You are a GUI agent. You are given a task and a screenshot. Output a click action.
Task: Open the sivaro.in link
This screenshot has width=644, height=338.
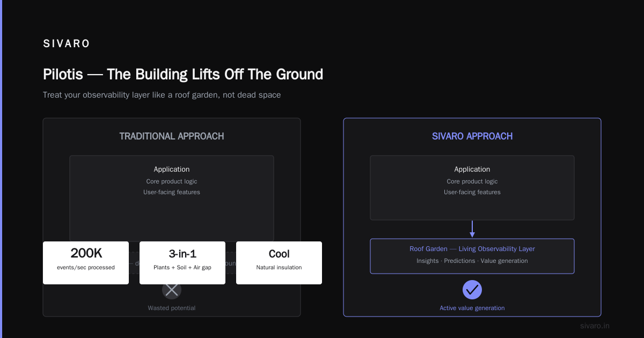click(x=595, y=326)
